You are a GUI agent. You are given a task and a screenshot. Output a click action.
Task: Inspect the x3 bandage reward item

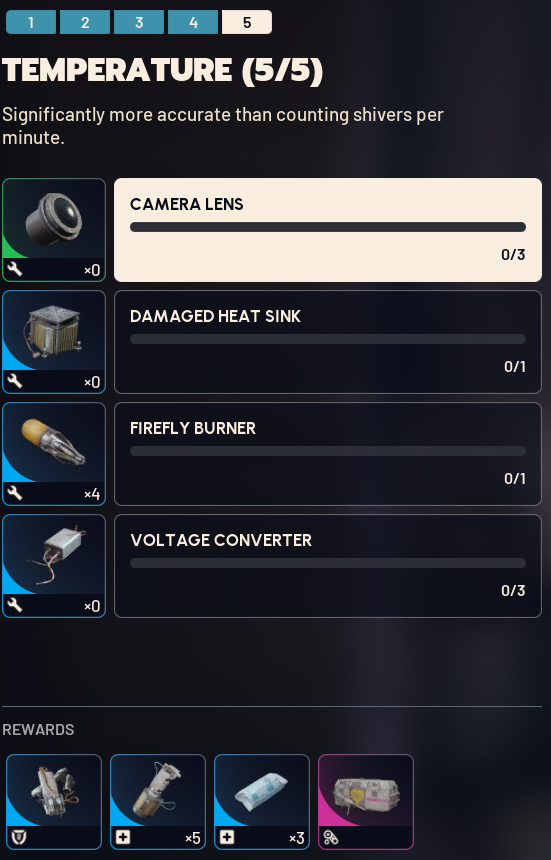(x=262, y=801)
